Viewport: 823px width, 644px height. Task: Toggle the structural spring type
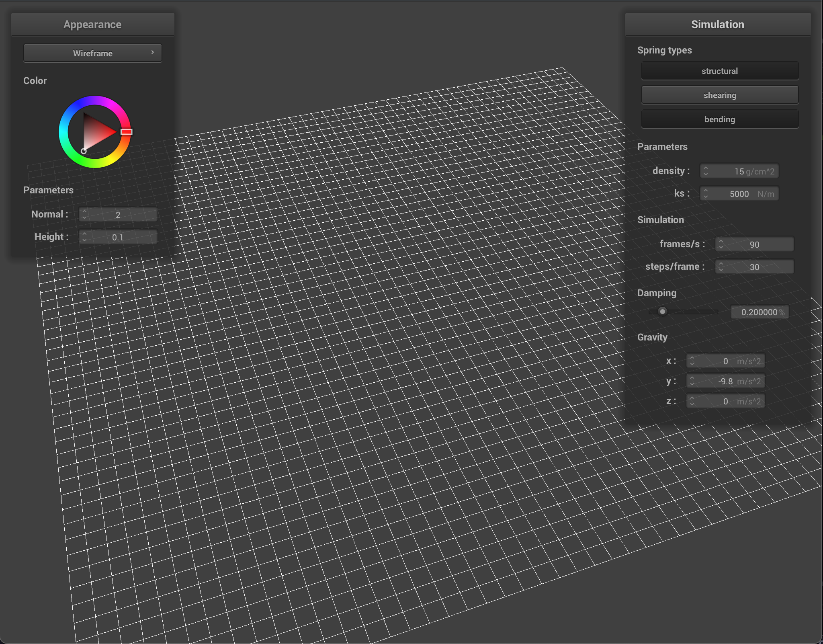719,71
